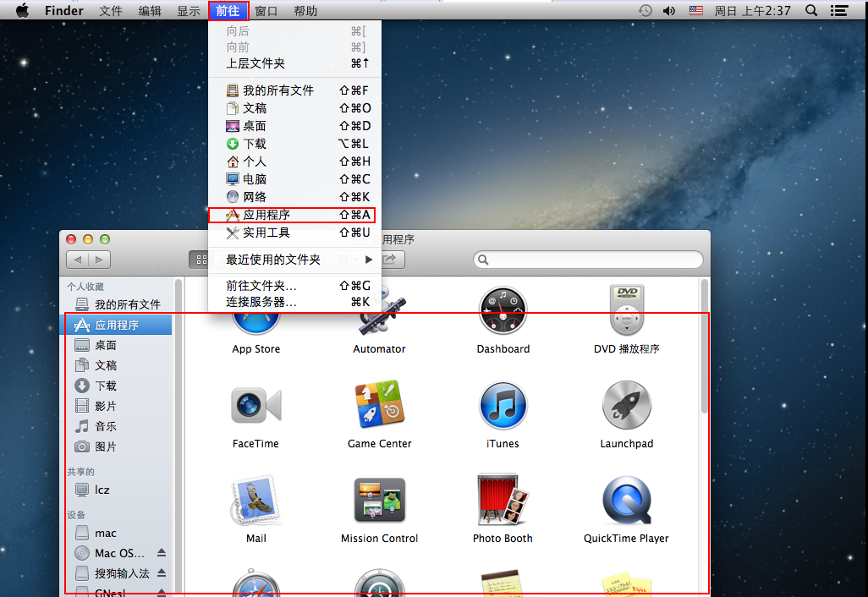Eject the Mac OS disk in sidebar
The width and height of the screenshot is (868, 597).
(162, 554)
